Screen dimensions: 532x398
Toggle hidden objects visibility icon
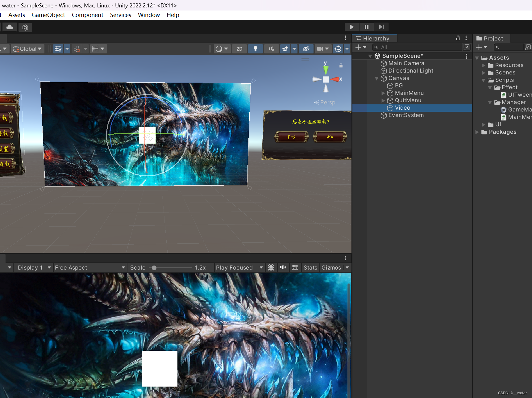(306, 49)
